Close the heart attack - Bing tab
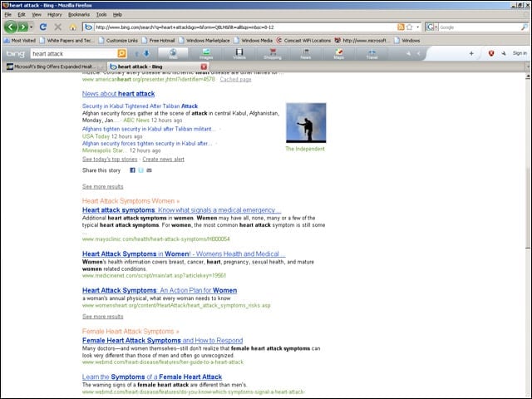The height and width of the screenshot is (399, 532). (204, 66)
